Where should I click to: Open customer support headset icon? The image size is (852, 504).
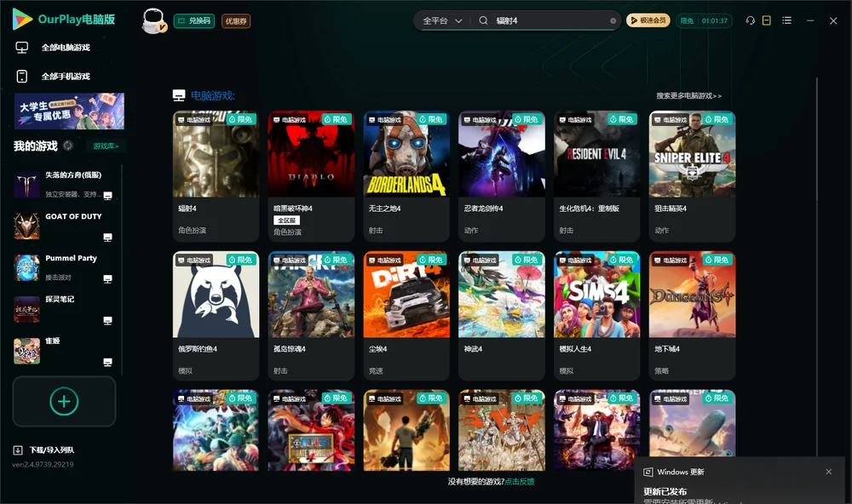[750, 20]
